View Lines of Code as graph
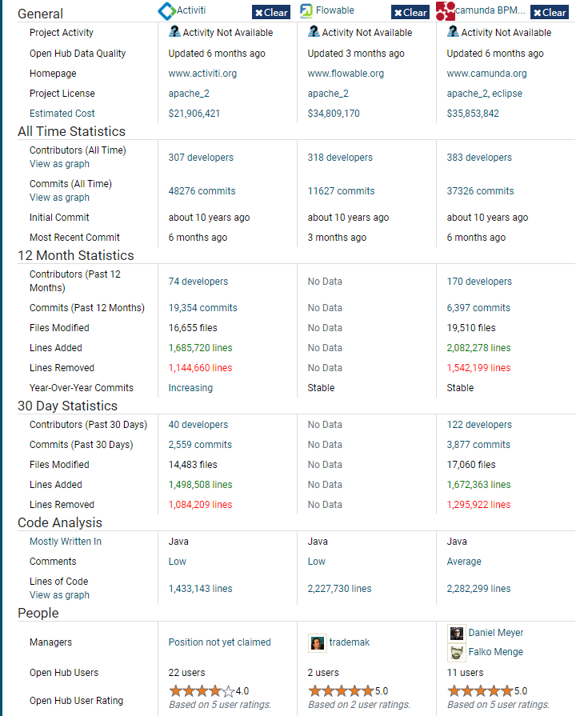The image size is (588, 716). [59, 595]
